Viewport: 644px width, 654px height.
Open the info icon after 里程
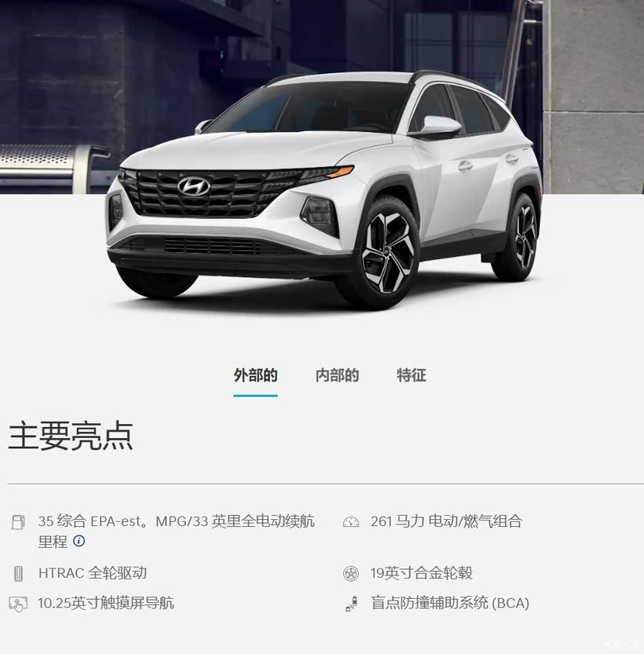pos(79,541)
